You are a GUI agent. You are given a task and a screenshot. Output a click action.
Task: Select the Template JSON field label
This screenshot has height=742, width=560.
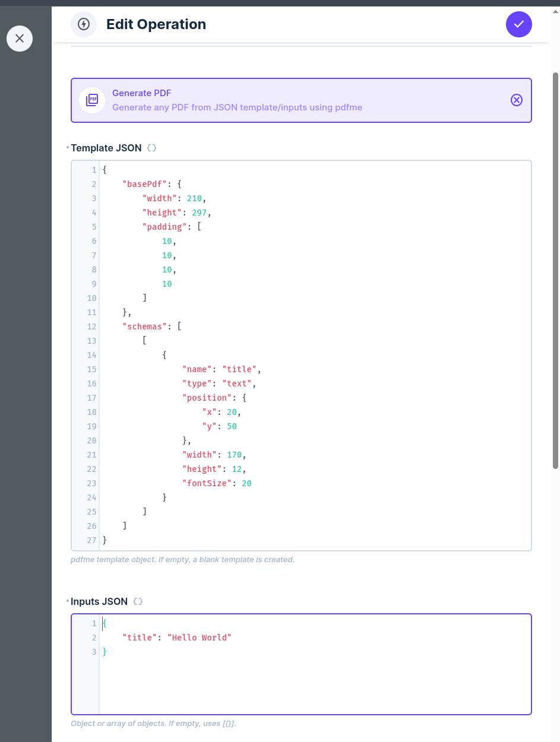(x=106, y=148)
